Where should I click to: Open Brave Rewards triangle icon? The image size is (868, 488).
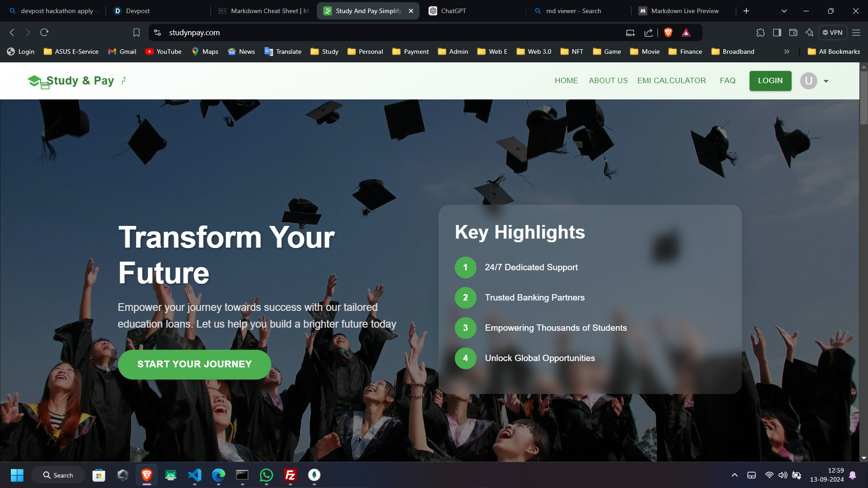[x=686, y=33]
